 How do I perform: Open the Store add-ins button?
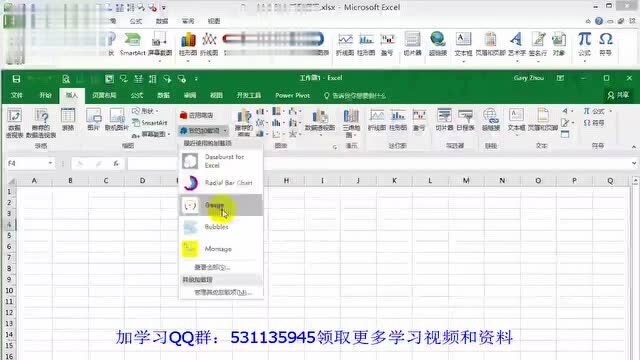pos(196,116)
